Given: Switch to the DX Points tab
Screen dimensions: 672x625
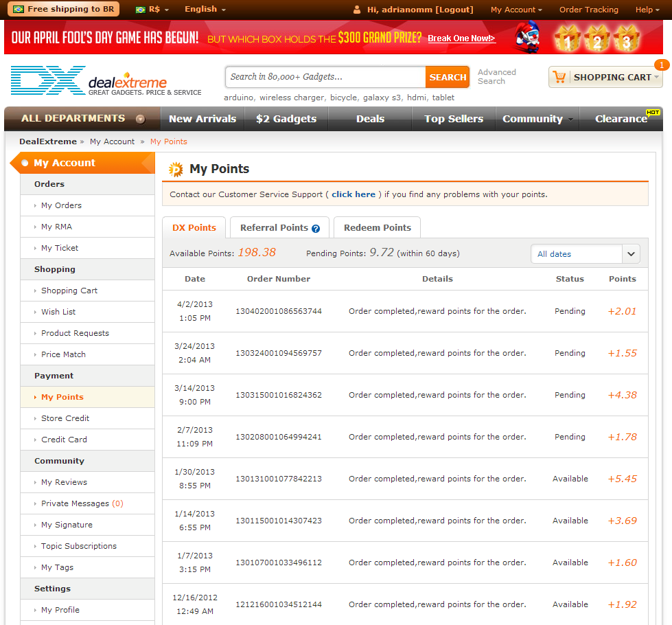Looking at the screenshot, I should [x=194, y=228].
